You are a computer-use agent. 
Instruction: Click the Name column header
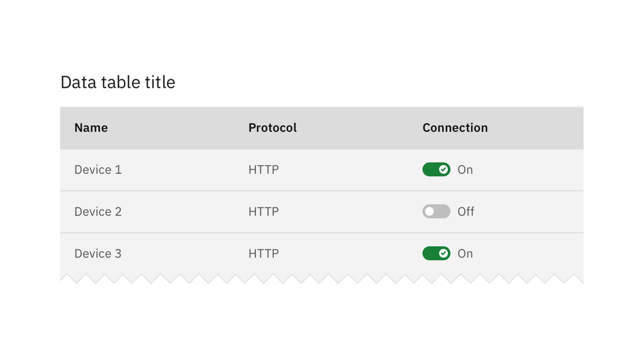(x=91, y=127)
